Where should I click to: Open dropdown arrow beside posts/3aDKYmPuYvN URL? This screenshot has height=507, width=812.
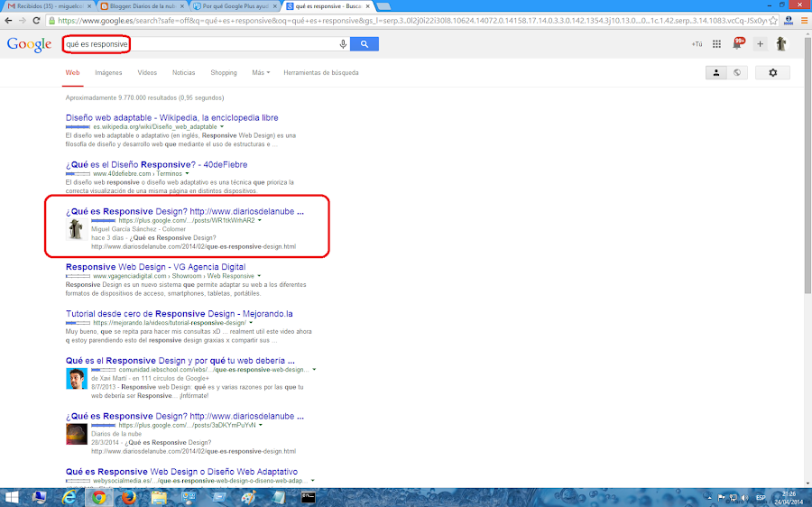261,425
